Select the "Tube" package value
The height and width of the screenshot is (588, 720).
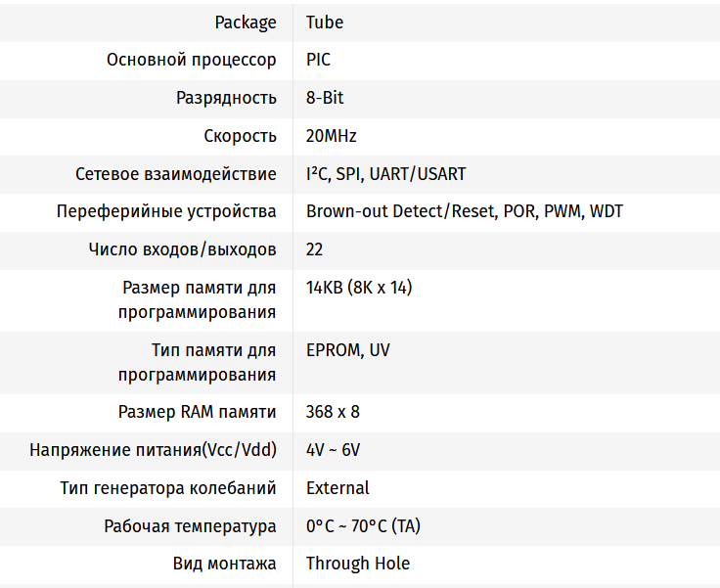point(325,23)
